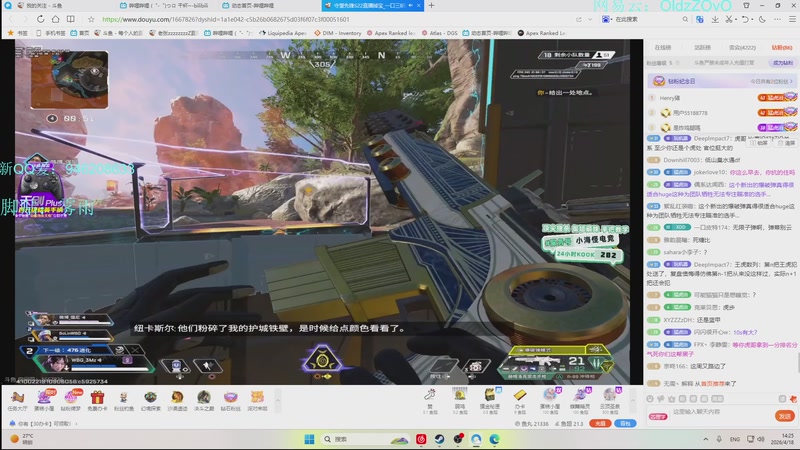The width and height of the screenshot is (800, 450).
Task: Open Steam from taskbar
Action: coord(439,439)
